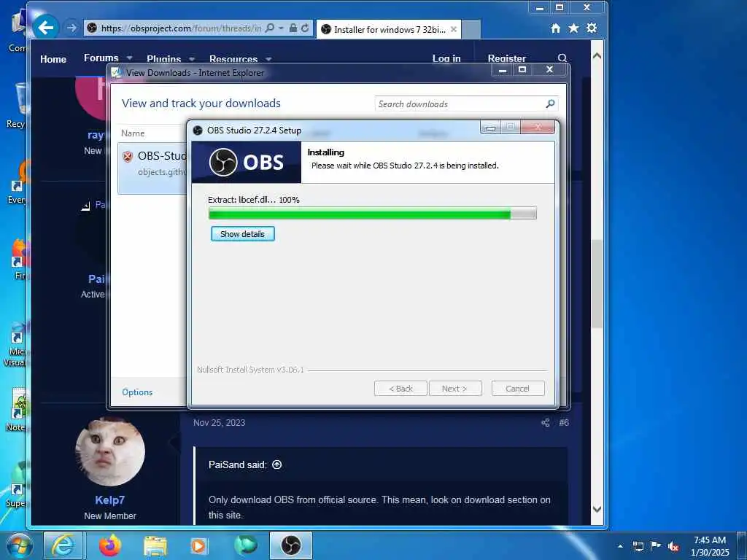This screenshot has height=560, width=747.
Task: Click the Internet Explorer Home icon
Action: (555, 28)
